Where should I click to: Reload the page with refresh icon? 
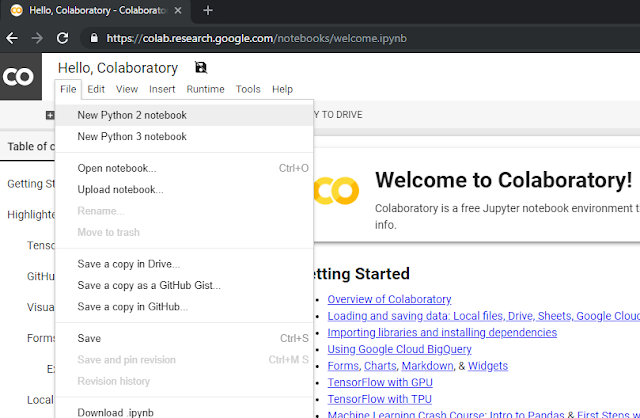pyautogui.click(x=63, y=38)
